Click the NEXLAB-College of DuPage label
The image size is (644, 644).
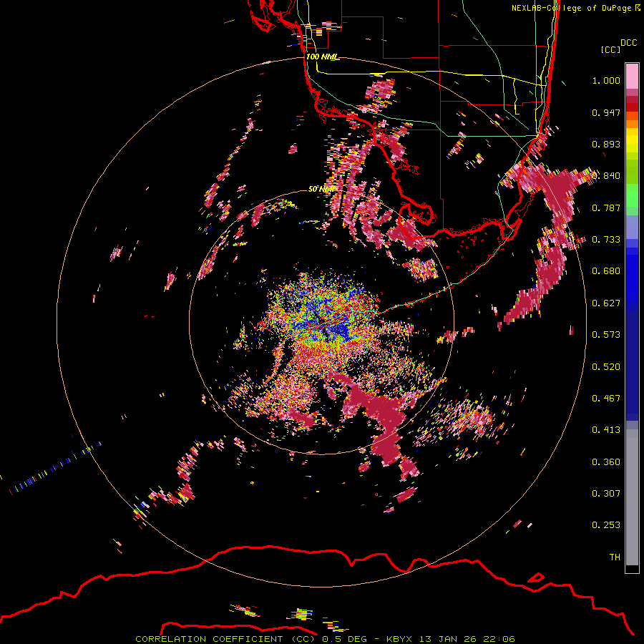[575, 8]
